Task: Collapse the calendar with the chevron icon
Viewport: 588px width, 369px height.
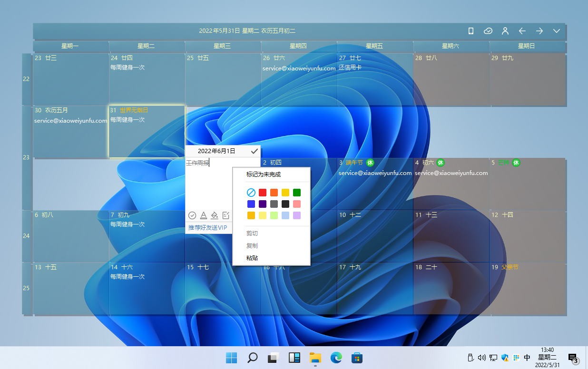Action: pyautogui.click(x=557, y=31)
